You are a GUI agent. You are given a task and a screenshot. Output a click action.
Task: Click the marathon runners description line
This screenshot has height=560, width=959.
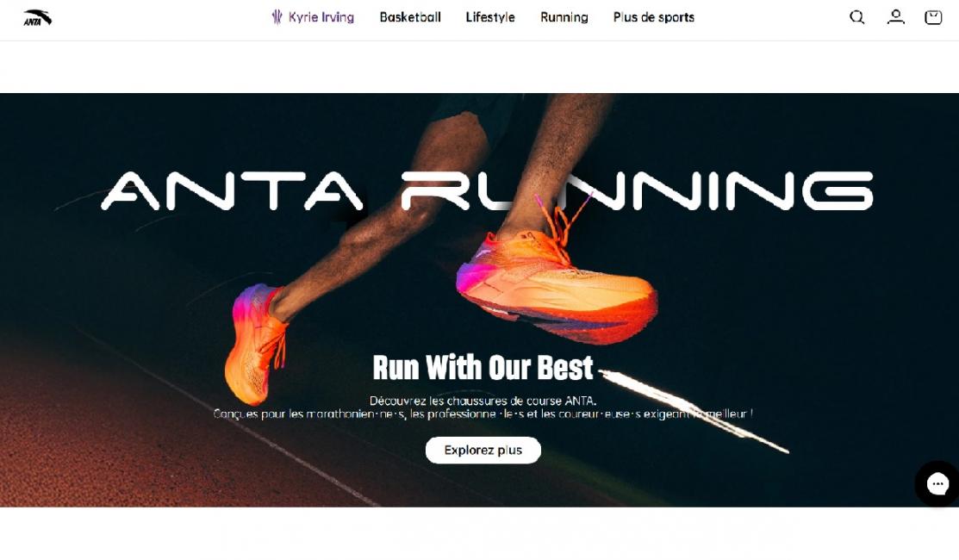[483, 414]
